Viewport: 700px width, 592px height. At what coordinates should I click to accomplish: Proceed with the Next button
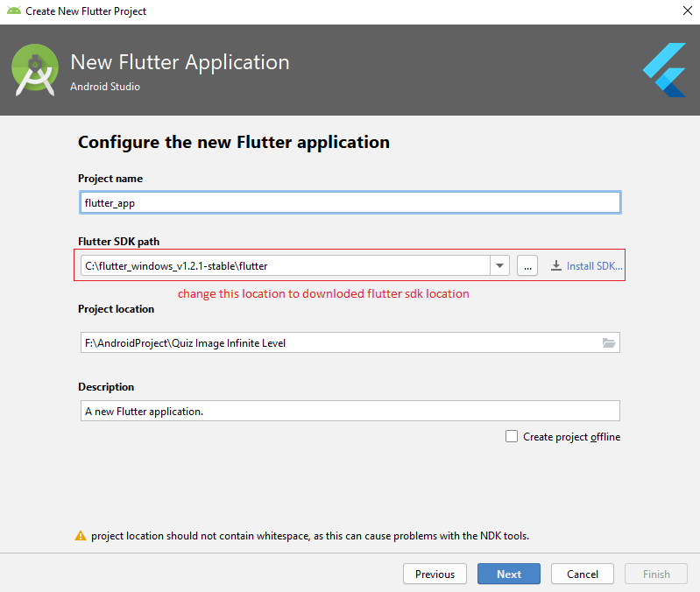click(x=509, y=574)
